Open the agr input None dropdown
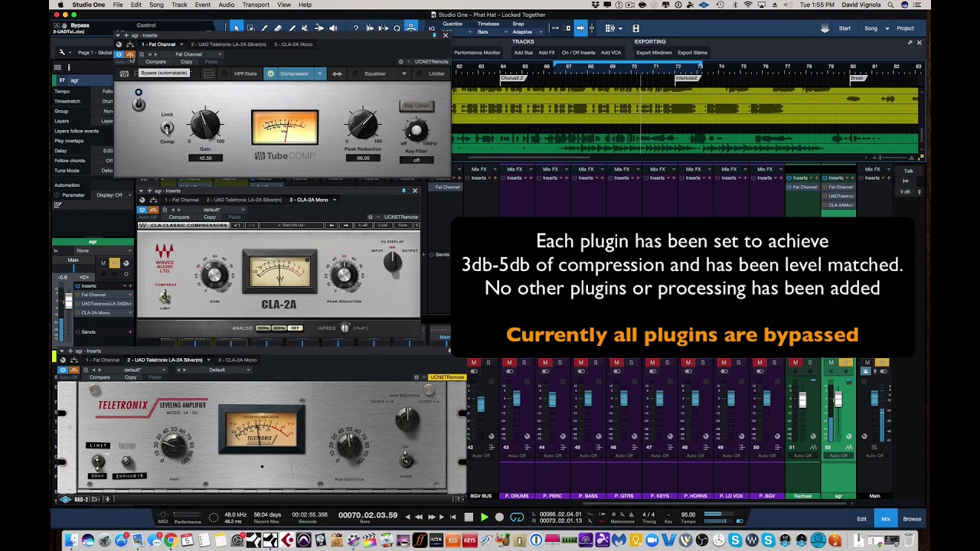This screenshot has height=551, width=980. (x=102, y=250)
